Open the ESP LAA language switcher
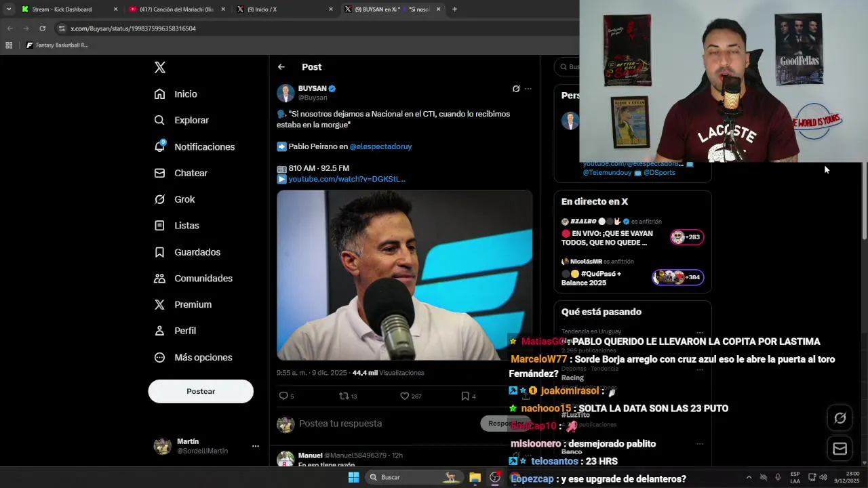Image resolution: width=868 pixels, height=488 pixels. point(795,477)
